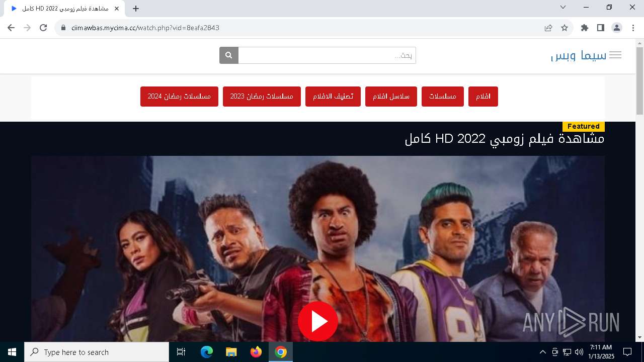Open the network tray icon
Screen dimensions: 644x362
point(567,352)
